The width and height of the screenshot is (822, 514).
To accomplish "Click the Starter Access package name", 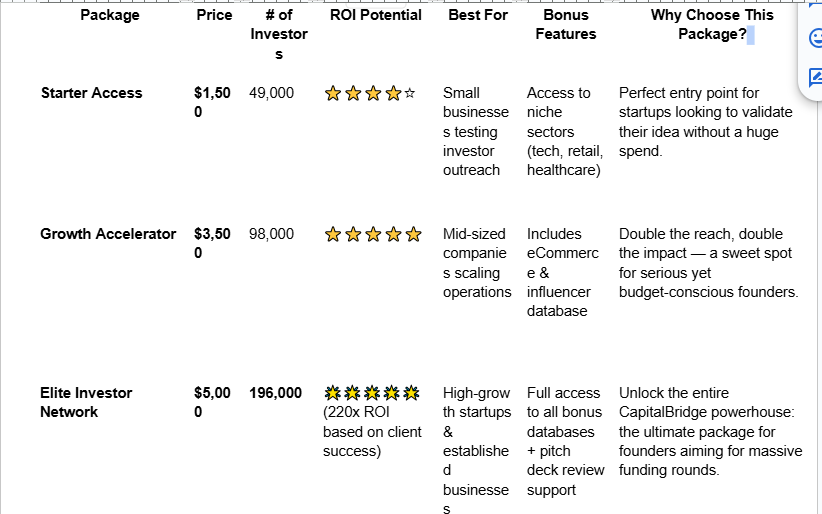I will click(x=92, y=93).
